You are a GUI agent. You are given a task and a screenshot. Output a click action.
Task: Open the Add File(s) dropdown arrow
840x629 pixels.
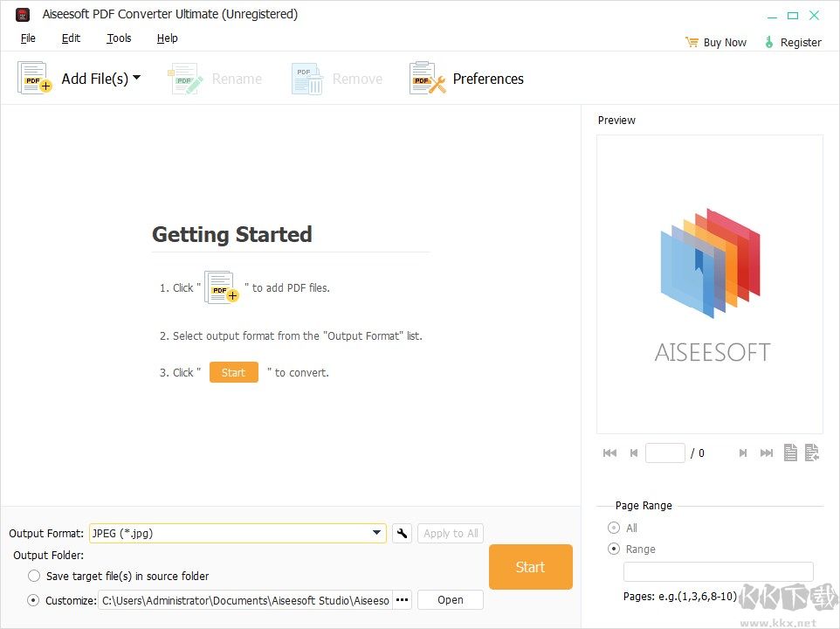click(x=136, y=78)
